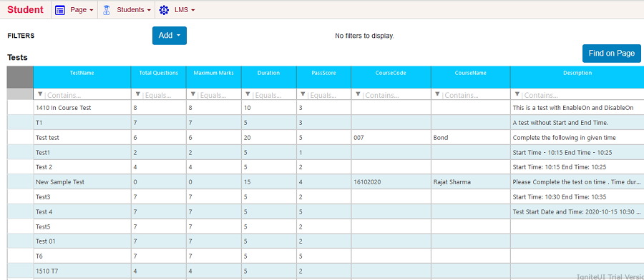Viewport: 644px width, 280px height.
Task: Focus the TestName Contains filter field
Action: coord(87,95)
